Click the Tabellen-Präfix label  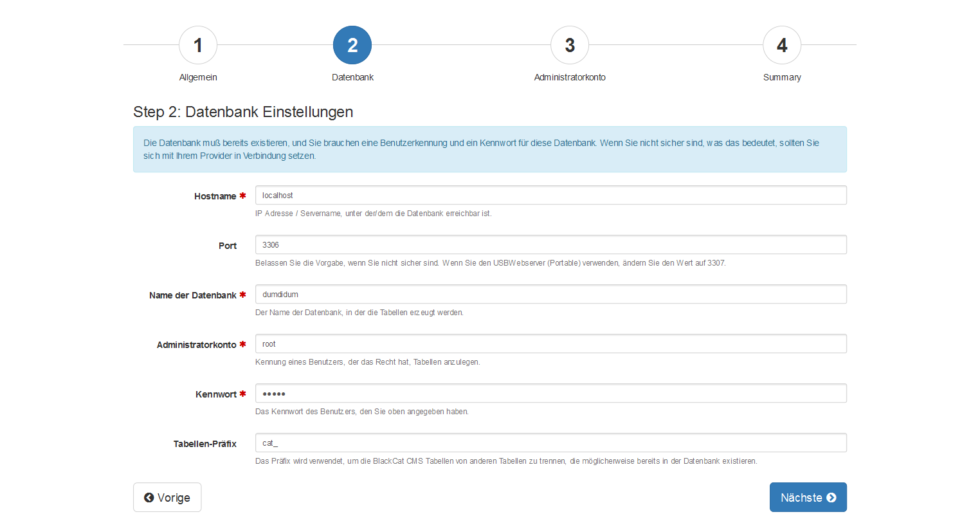tap(205, 444)
